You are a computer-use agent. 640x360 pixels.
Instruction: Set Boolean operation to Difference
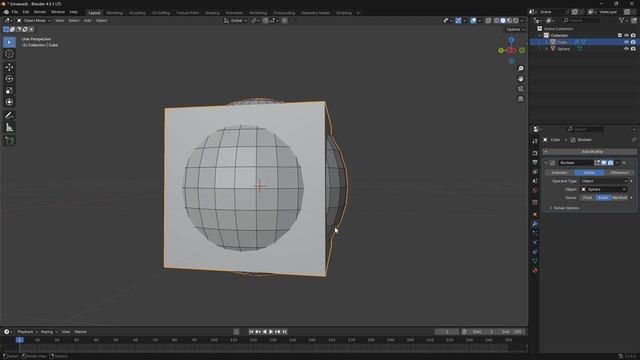click(619, 173)
